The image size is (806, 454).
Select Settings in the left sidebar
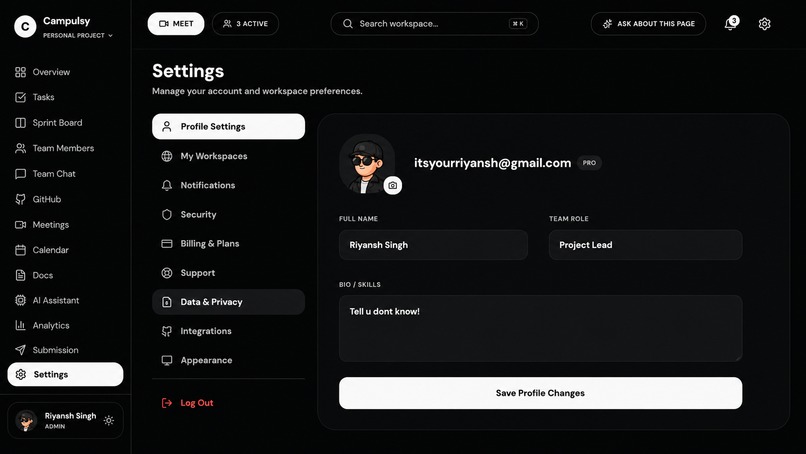click(65, 374)
